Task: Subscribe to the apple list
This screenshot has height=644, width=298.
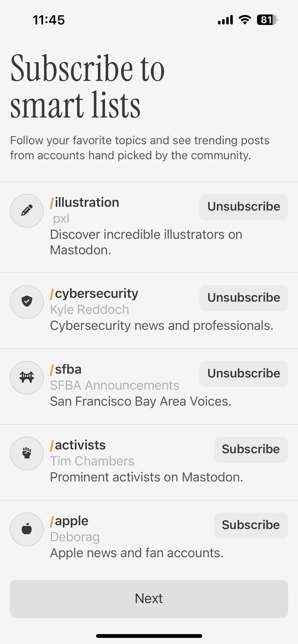Action: [x=251, y=525]
